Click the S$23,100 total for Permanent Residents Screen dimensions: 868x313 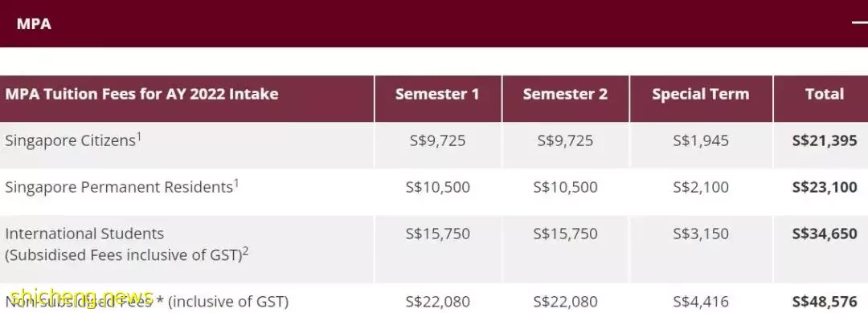pyautogui.click(x=825, y=187)
